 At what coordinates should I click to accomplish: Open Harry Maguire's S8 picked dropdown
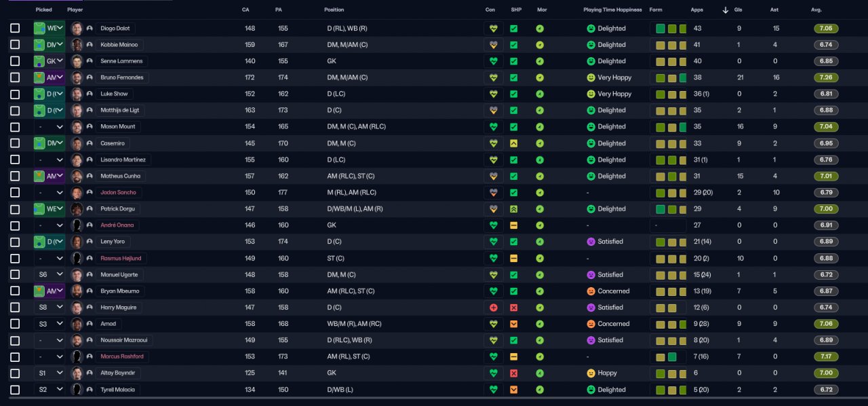tap(50, 308)
